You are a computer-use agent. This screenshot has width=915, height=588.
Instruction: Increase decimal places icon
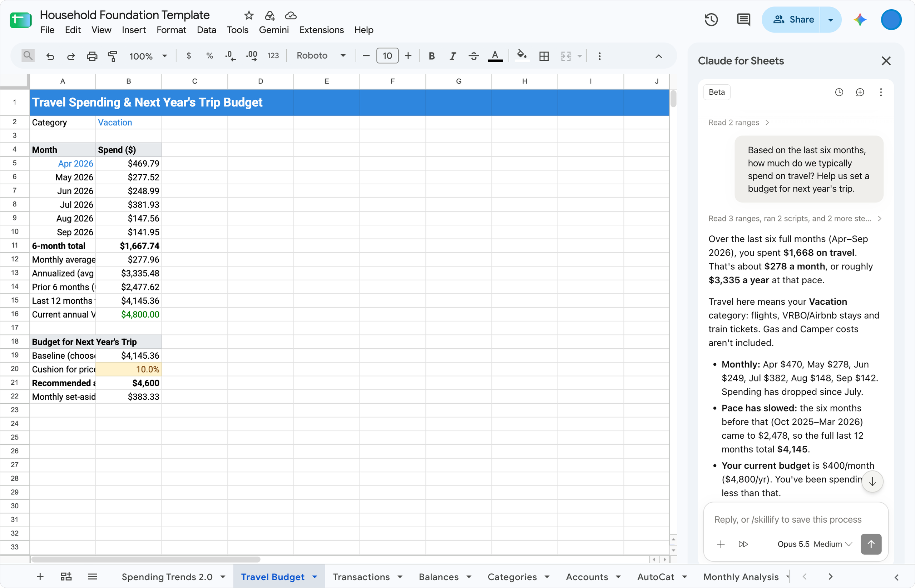[x=251, y=56]
